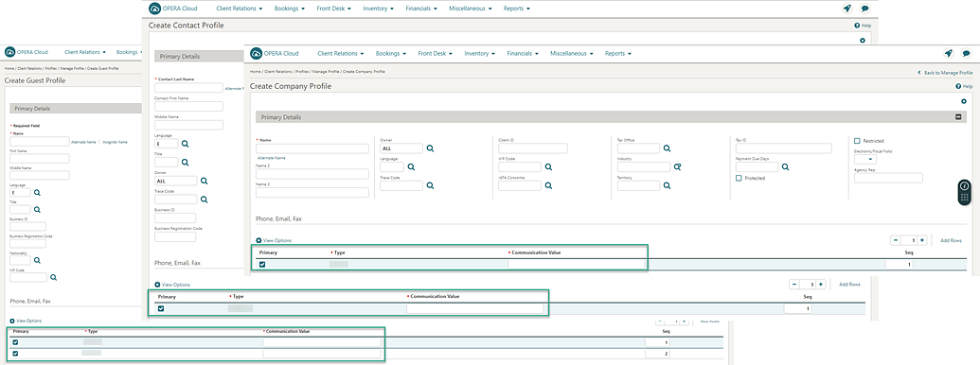This screenshot has width=980, height=365.
Task: Click settings gear below Help in Company Profile
Action: 963,101
